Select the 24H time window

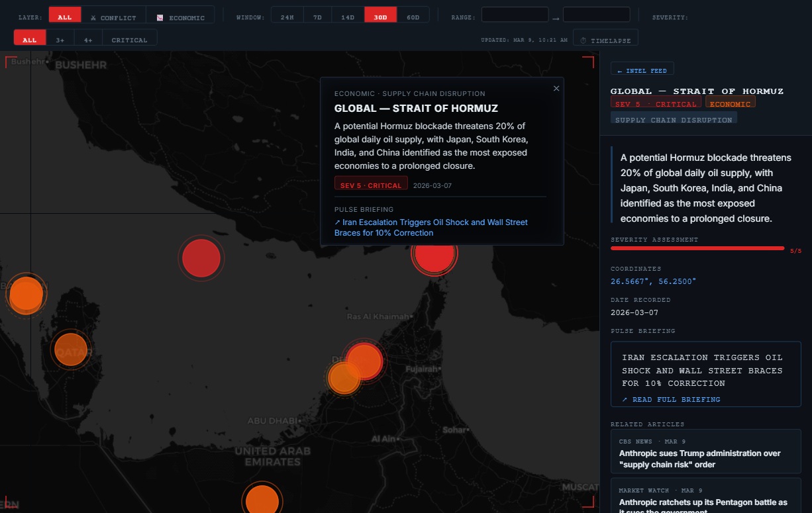point(287,17)
